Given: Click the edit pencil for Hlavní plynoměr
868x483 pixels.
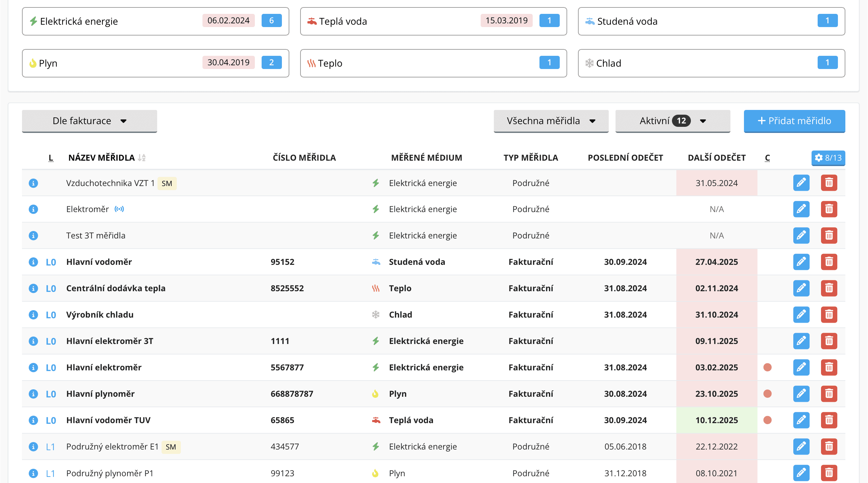Looking at the screenshot, I should [x=801, y=394].
